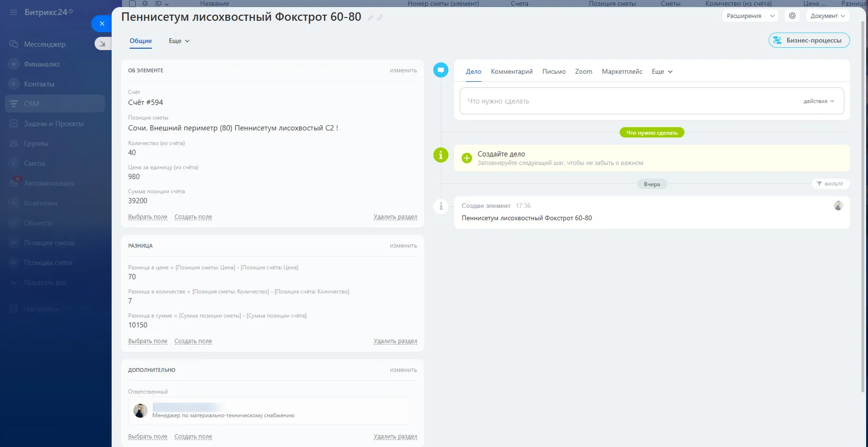868x447 pixels.
Task: Click Удалить раздел in Разница section
Action: point(395,341)
